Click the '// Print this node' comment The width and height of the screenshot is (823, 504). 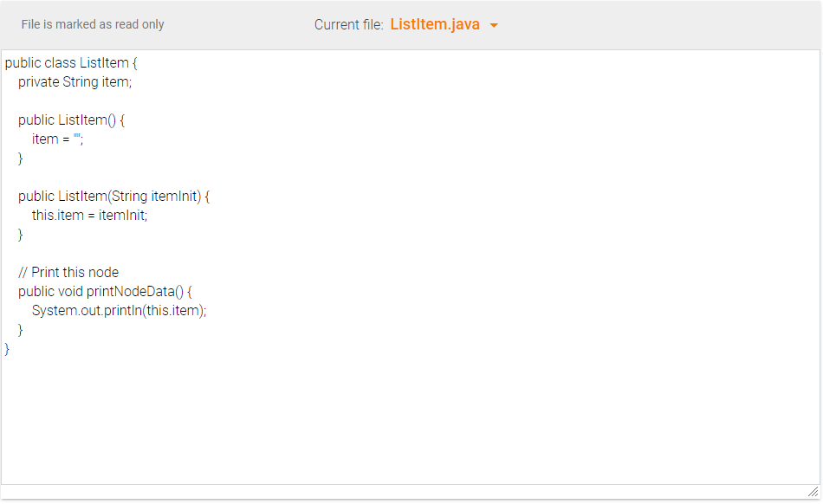pyautogui.click(x=68, y=272)
